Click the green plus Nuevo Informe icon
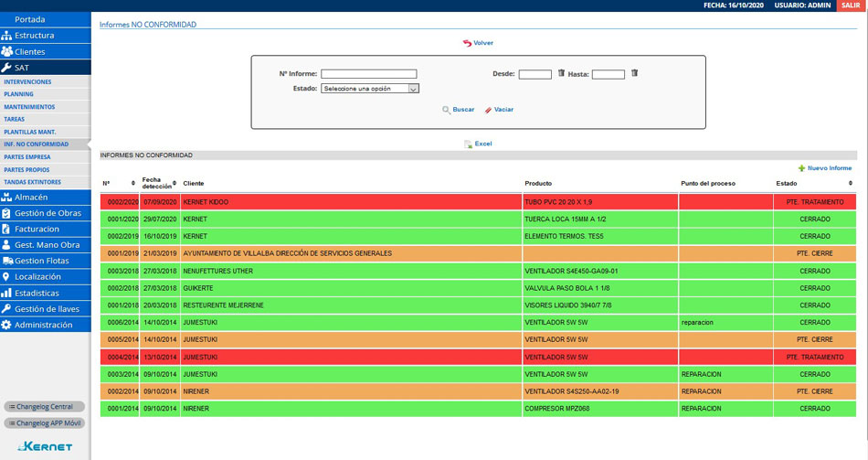868x460 pixels. pos(801,168)
